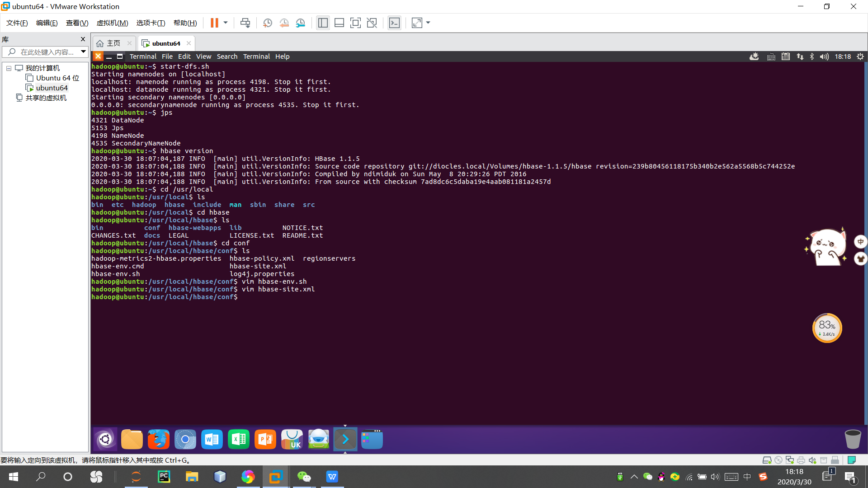
Task: Revert VM to the previous snapshot
Action: coord(284,23)
